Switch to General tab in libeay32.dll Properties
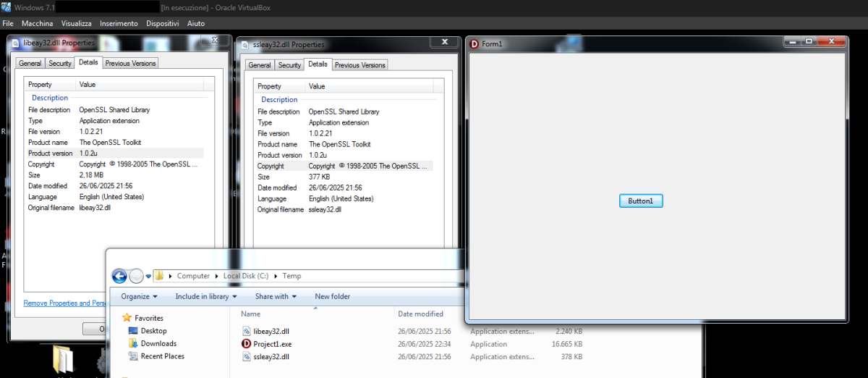868x378 pixels. 30,63
